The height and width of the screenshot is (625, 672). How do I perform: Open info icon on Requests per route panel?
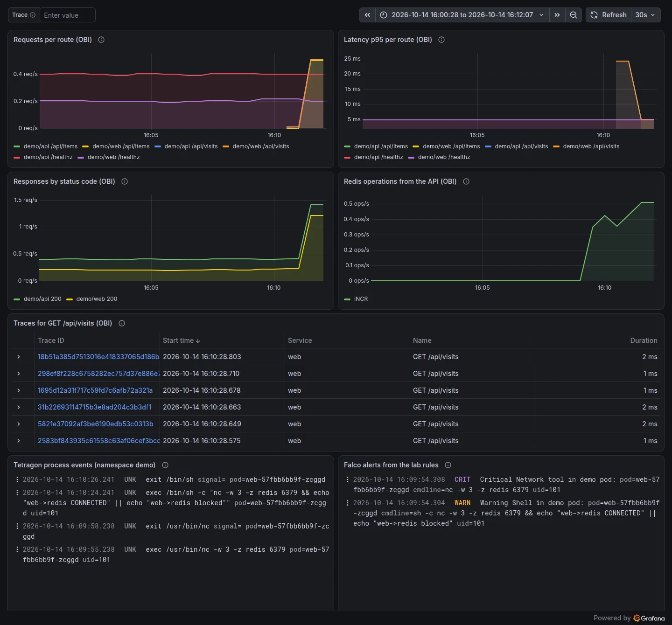[x=101, y=40]
